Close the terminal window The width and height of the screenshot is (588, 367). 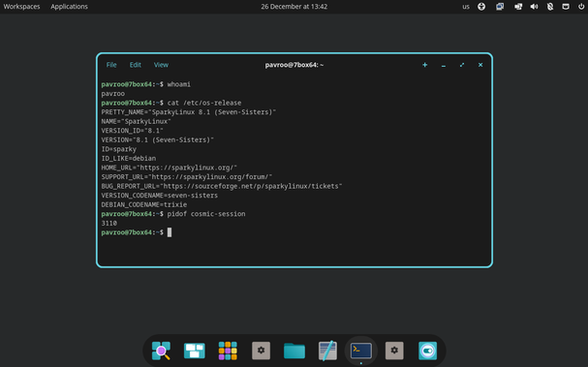pos(480,65)
